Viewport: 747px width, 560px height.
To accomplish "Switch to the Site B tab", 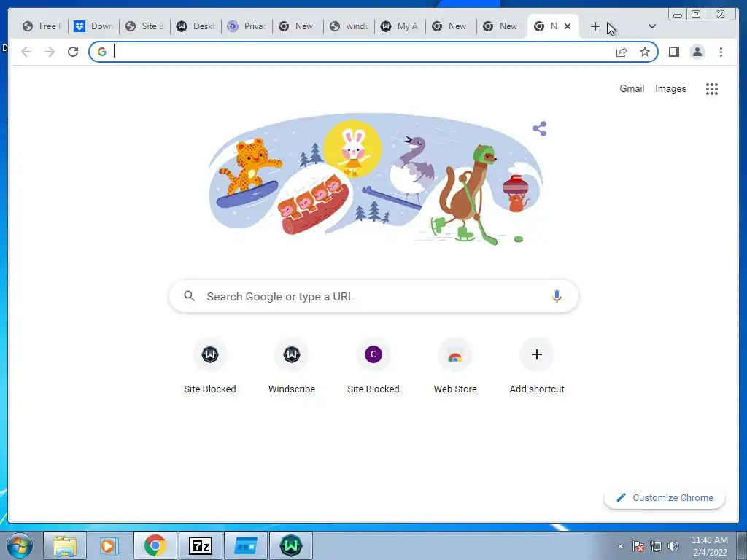I will click(x=145, y=27).
